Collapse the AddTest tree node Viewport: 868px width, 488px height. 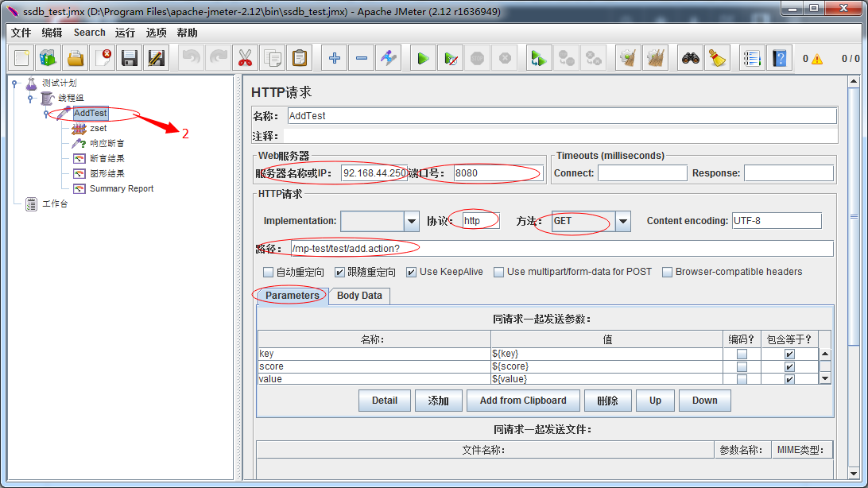[46, 114]
